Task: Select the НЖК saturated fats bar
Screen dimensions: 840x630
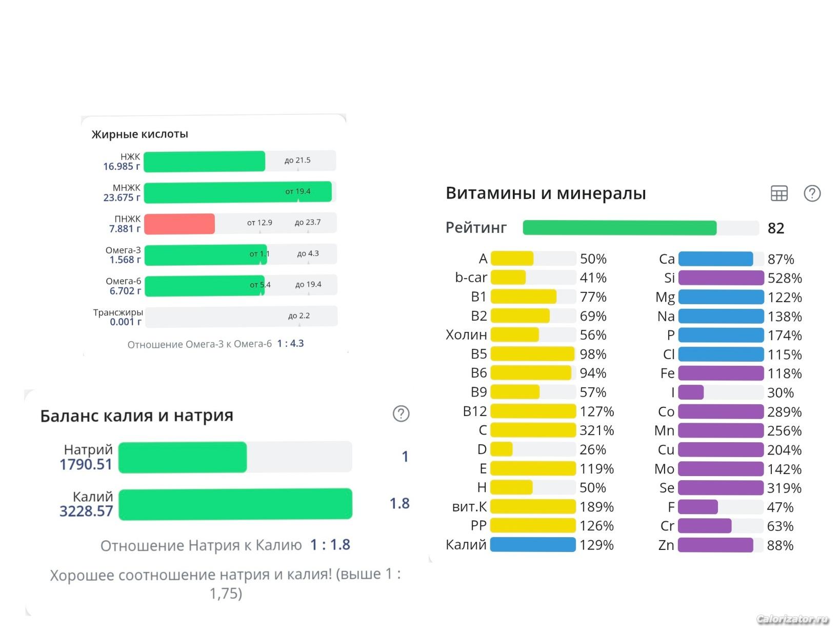Action: 204,161
